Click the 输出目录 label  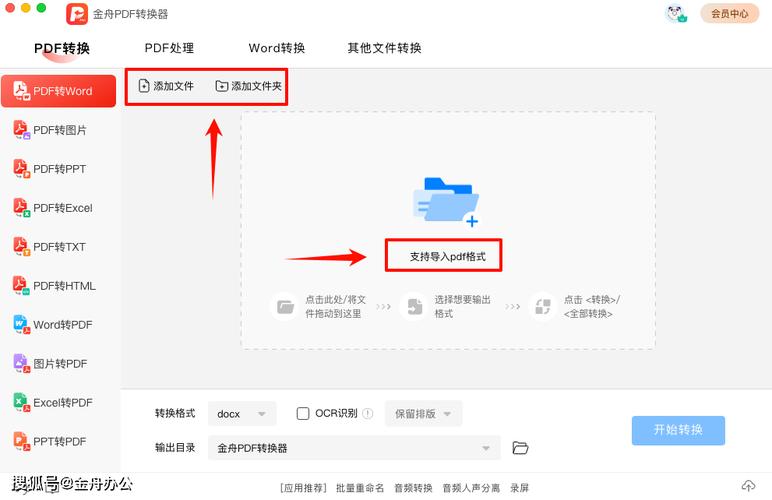point(175,447)
